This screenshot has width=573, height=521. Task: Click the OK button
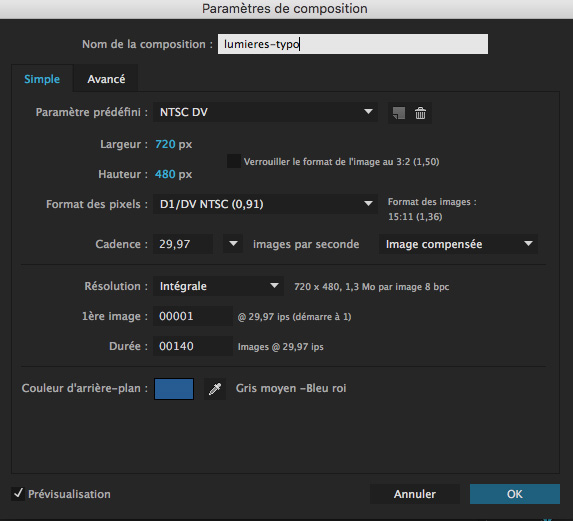point(515,494)
